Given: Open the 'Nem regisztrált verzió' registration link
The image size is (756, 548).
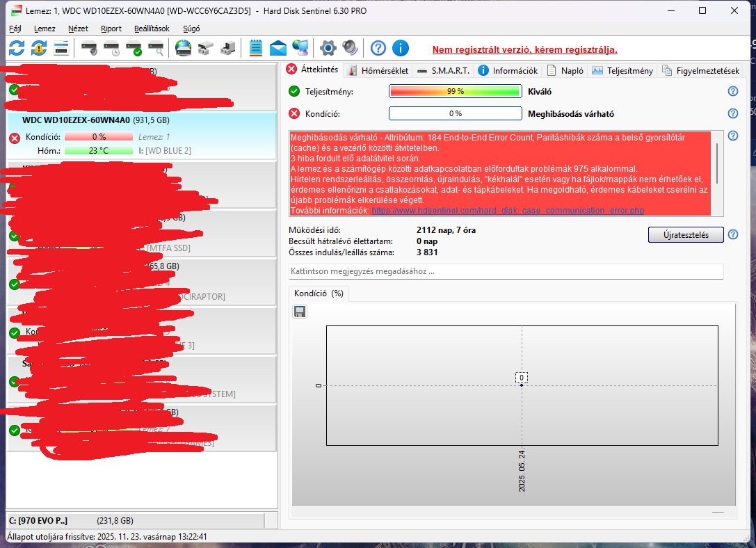Looking at the screenshot, I should click(x=524, y=49).
